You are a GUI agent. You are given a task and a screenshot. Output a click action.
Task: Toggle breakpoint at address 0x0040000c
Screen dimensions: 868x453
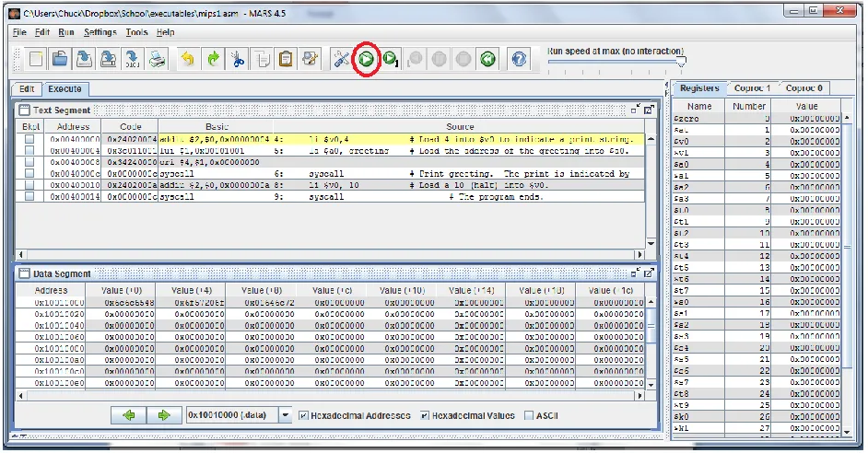click(x=29, y=174)
